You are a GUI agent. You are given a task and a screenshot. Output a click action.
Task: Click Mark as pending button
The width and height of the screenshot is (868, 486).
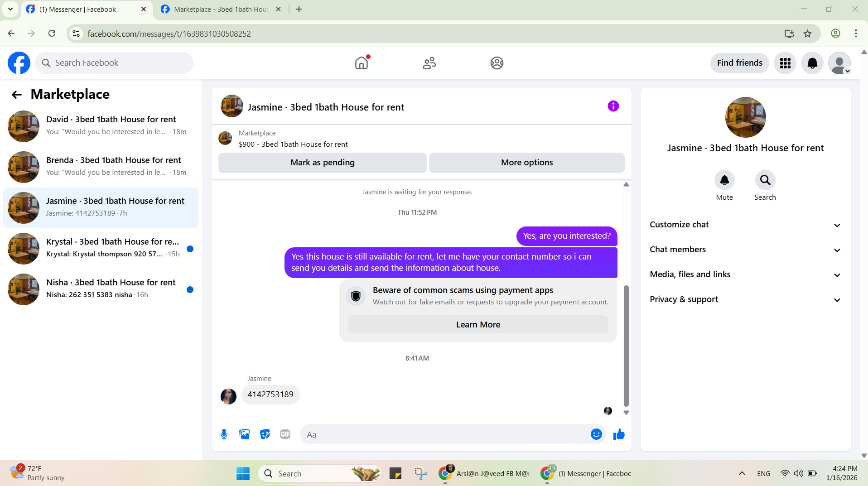pos(323,163)
